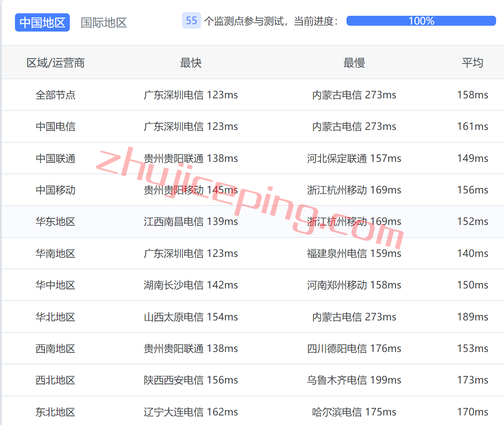Screen dimensions: 504x425
Task: Click 浙江杭州移动 169ms in 华东地区 row
Action: tap(354, 221)
